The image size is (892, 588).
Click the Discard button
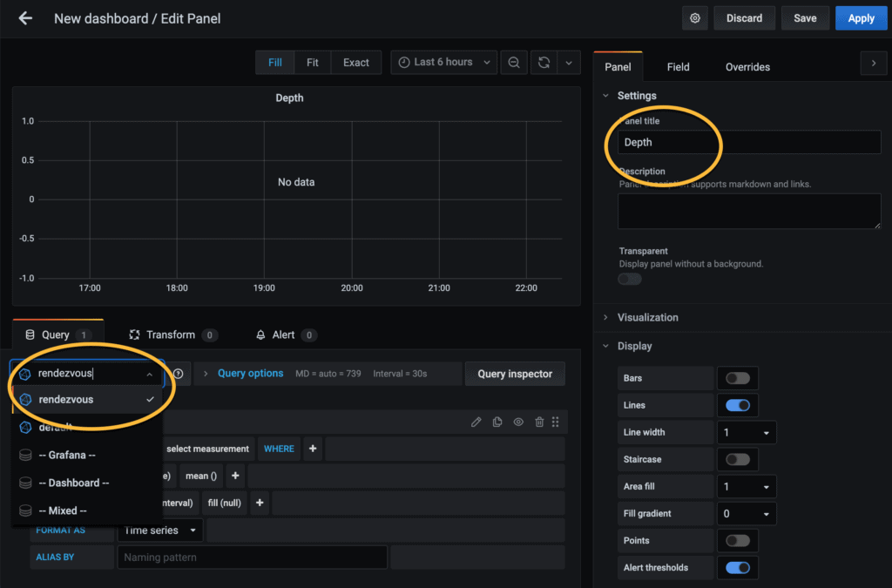coord(744,18)
